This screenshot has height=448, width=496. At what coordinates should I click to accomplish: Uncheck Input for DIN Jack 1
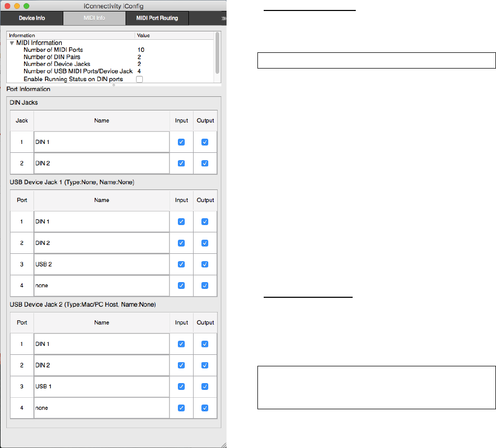pyautogui.click(x=181, y=142)
